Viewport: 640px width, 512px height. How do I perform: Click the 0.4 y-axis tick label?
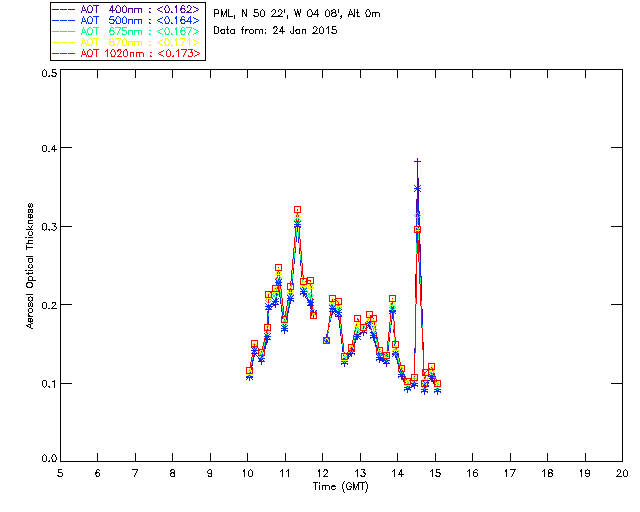pos(49,148)
